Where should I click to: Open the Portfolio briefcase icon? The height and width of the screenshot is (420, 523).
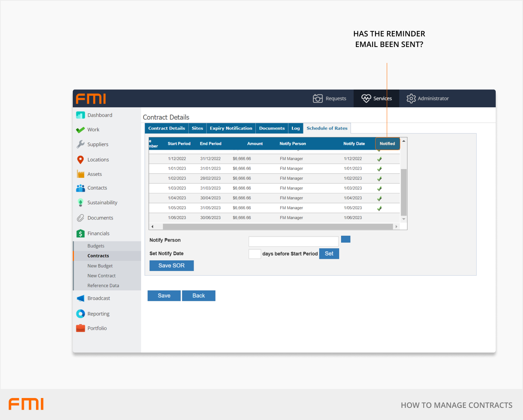coord(80,328)
